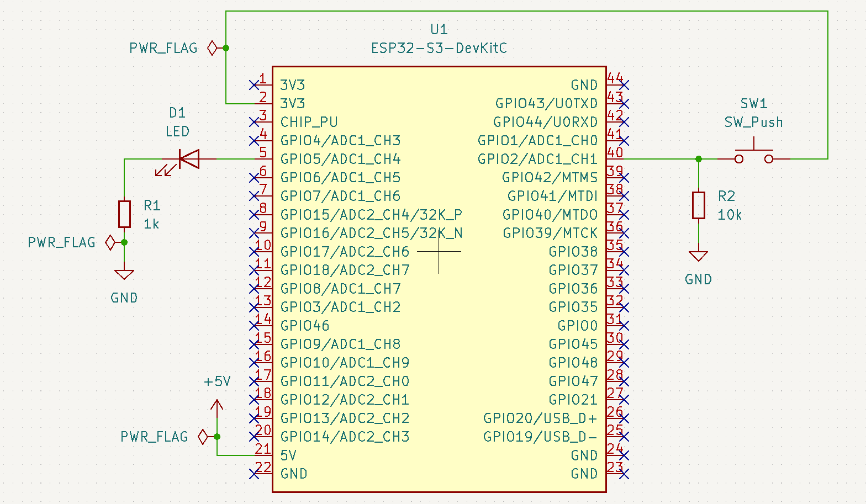
Task: Click the no-connect X on pin 23
Action: [x=624, y=474]
